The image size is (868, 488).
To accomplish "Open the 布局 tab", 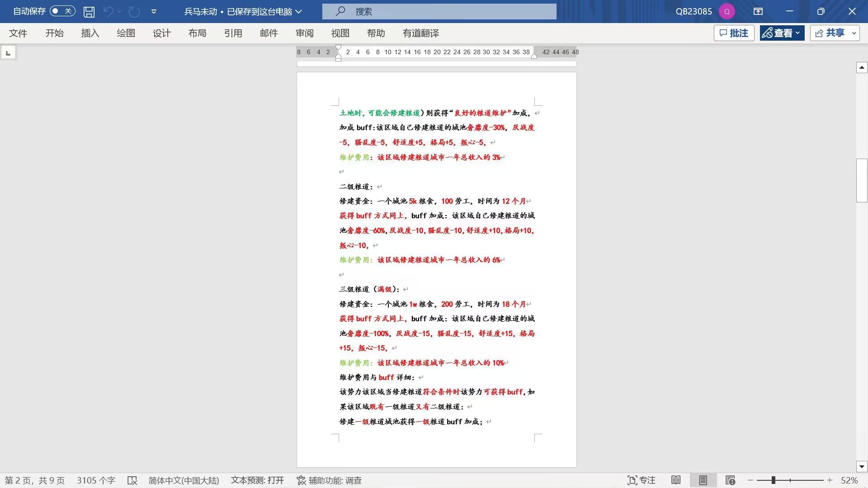I will click(197, 33).
